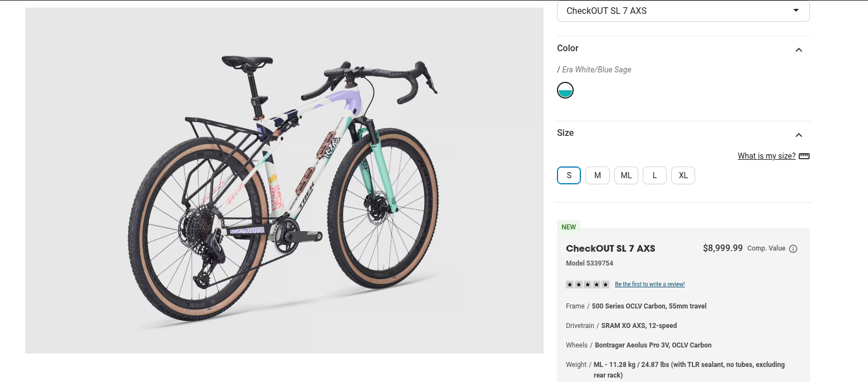This screenshot has width=868, height=382.
Task: Select size S
Action: pos(569,175)
